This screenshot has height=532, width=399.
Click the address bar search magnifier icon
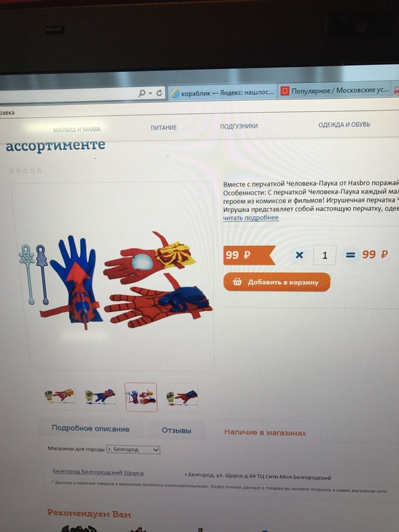142,93
